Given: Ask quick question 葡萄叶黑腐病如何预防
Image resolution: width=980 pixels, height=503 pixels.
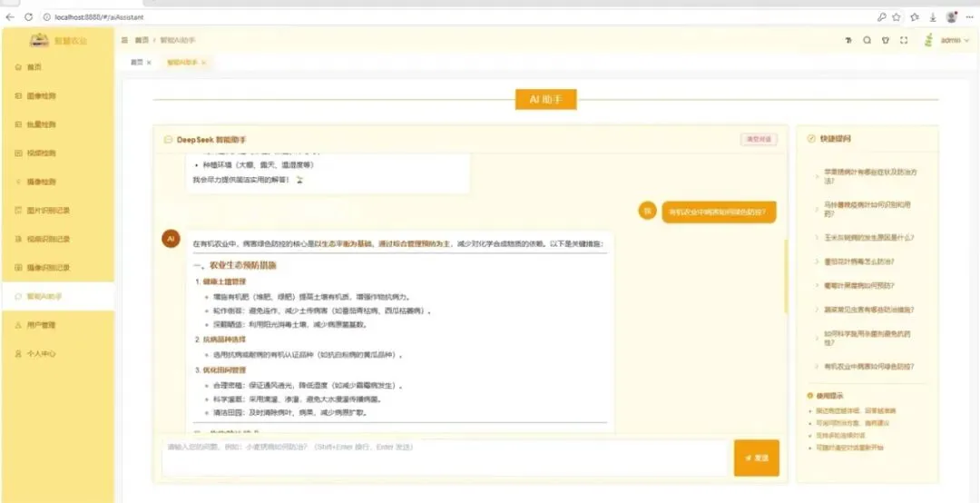Looking at the screenshot, I should click(858, 285).
